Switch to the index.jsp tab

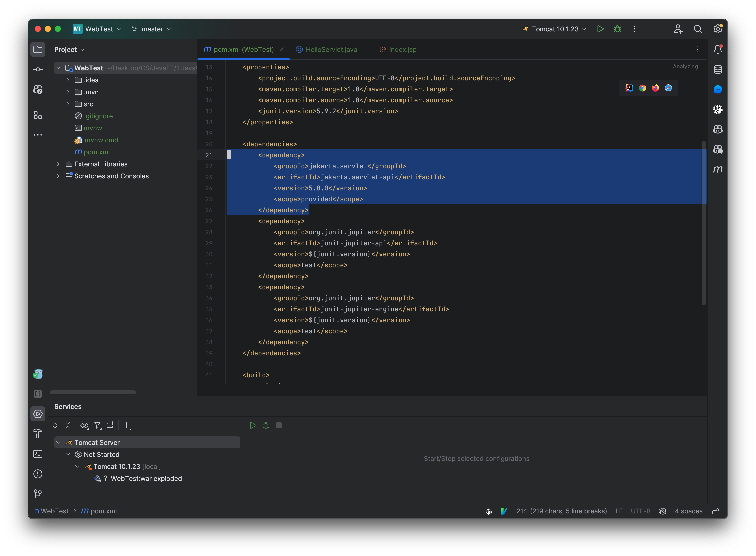coord(402,49)
